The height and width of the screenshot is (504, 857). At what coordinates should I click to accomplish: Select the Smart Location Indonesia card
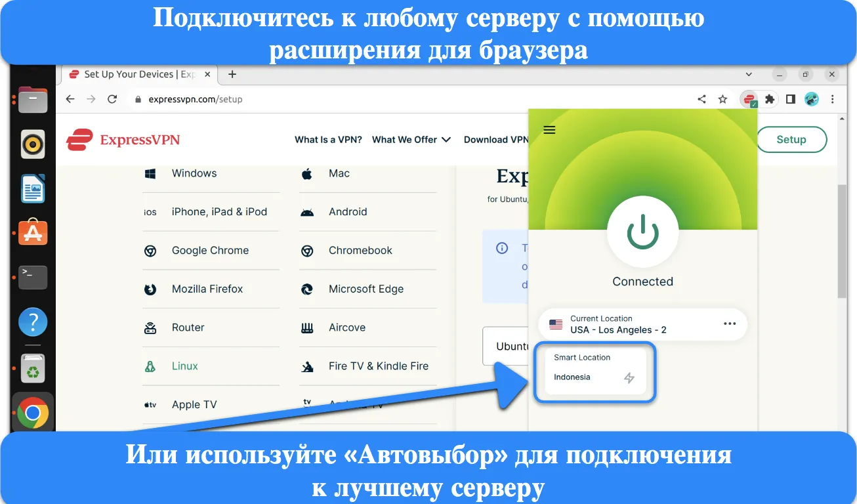click(x=595, y=371)
